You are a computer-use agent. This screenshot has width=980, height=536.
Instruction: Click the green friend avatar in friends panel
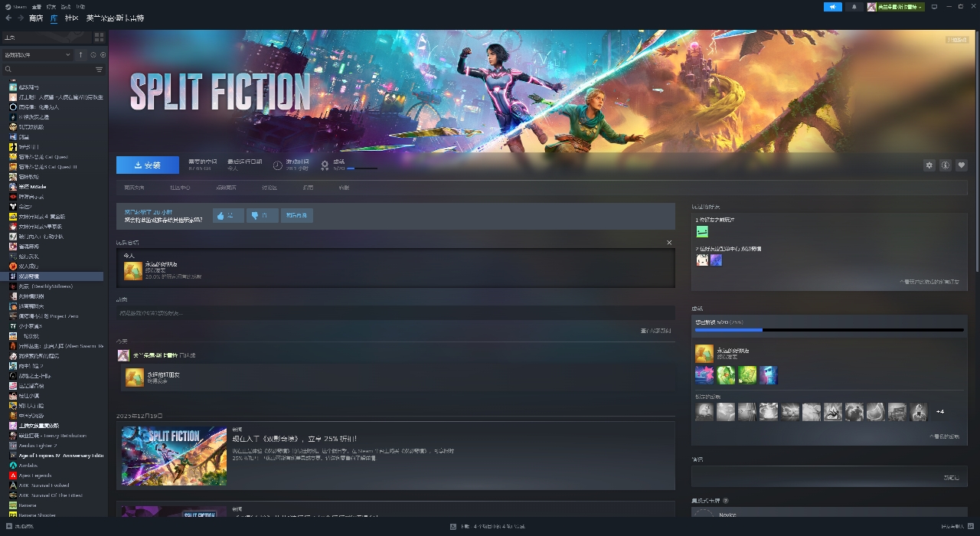(x=702, y=231)
